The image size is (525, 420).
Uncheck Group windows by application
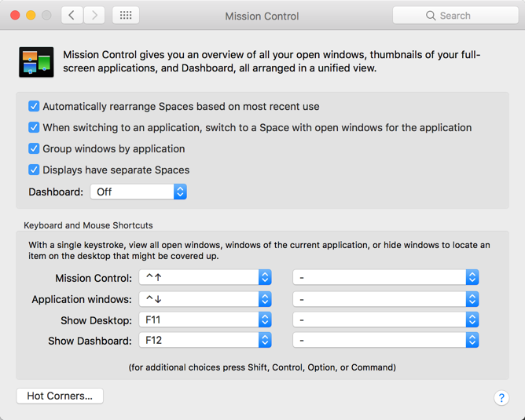(x=34, y=148)
